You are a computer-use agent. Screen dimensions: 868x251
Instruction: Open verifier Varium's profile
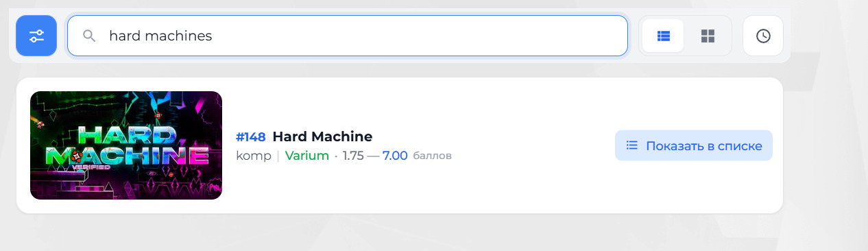point(307,156)
